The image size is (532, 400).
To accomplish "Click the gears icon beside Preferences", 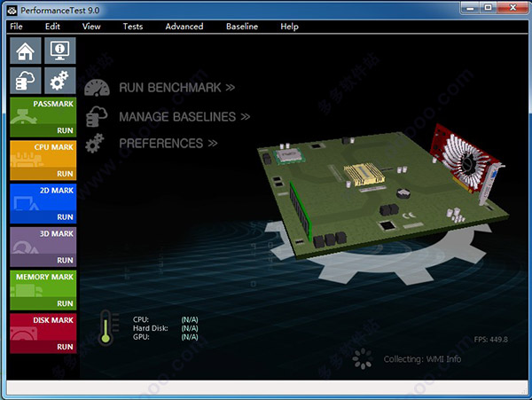I will pyautogui.click(x=95, y=143).
